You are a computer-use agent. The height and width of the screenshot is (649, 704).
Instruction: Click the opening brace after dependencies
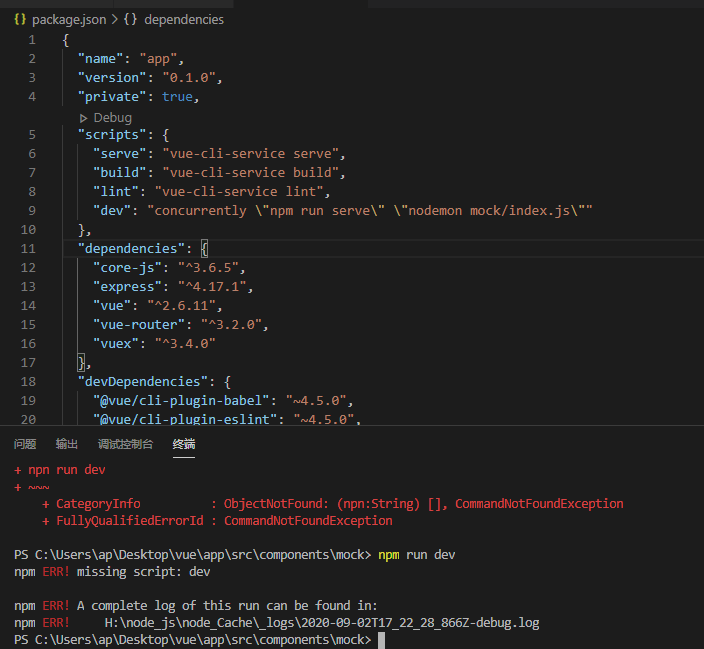tap(204, 249)
